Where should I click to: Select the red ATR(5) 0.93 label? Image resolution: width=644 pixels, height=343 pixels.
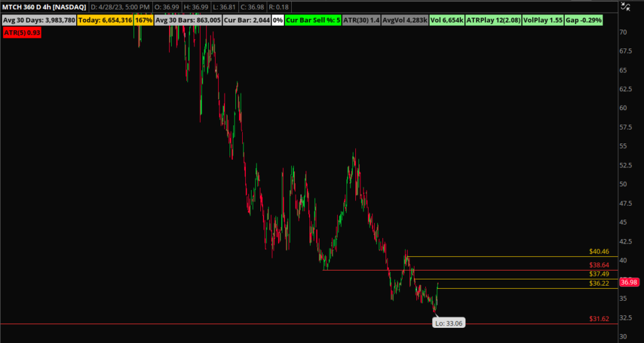click(21, 32)
